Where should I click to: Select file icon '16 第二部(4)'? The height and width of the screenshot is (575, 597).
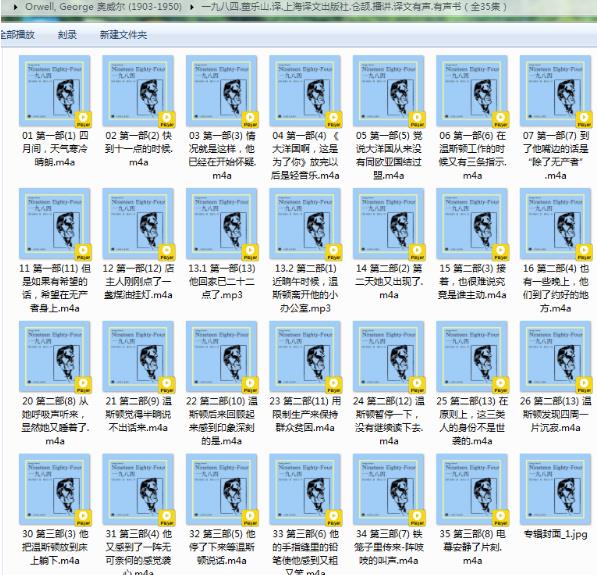tap(555, 224)
